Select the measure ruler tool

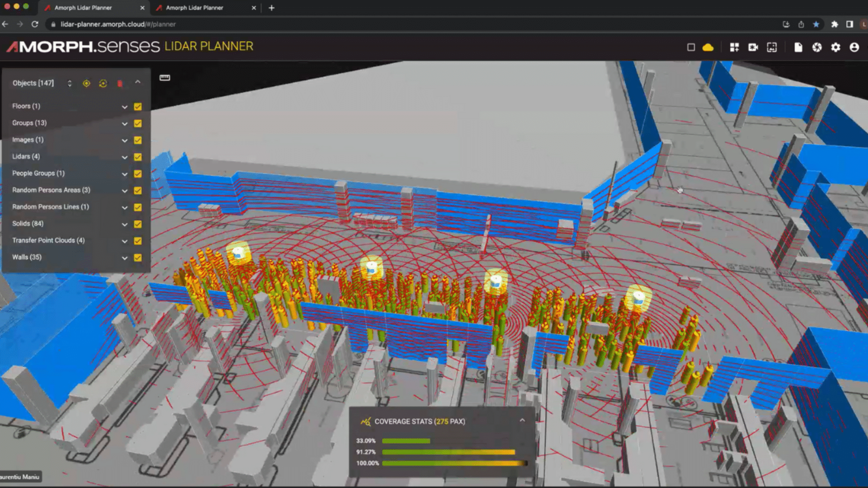pos(165,77)
